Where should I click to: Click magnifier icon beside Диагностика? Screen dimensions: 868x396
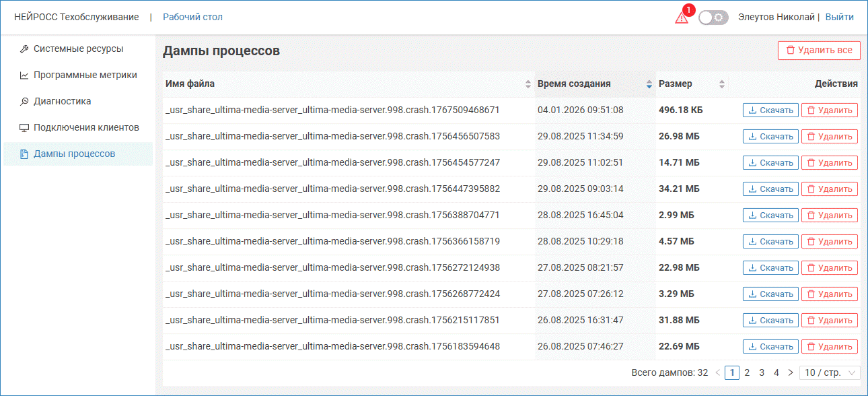click(24, 102)
